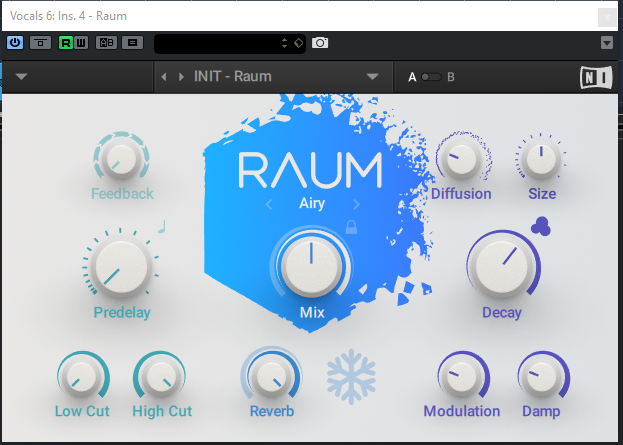Click the diamond preset management icon
623x445 pixels.
pyautogui.click(x=298, y=43)
